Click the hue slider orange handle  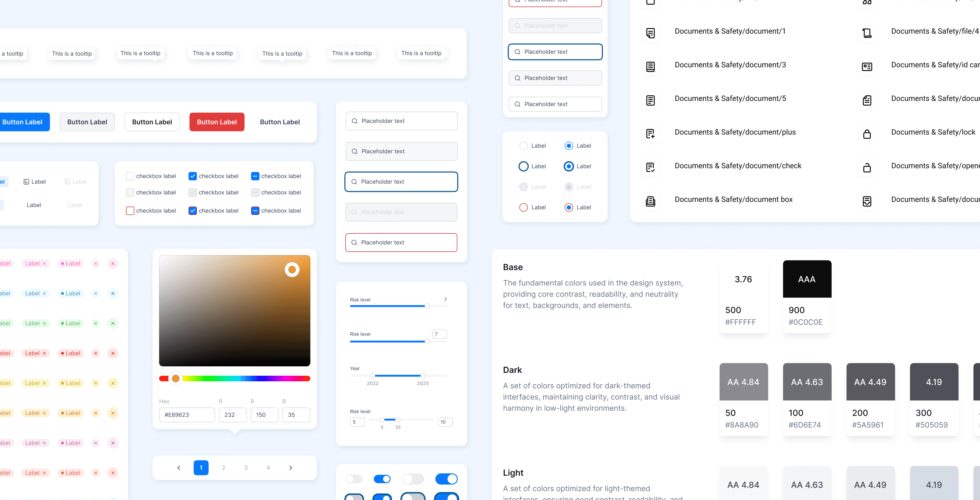(x=175, y=378)
